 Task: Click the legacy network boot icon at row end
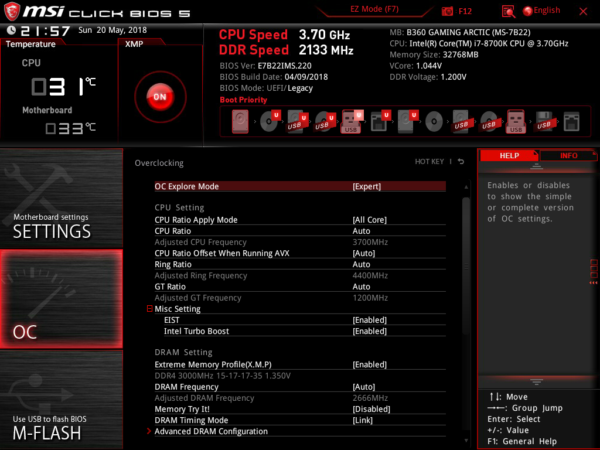coord(571,122)
